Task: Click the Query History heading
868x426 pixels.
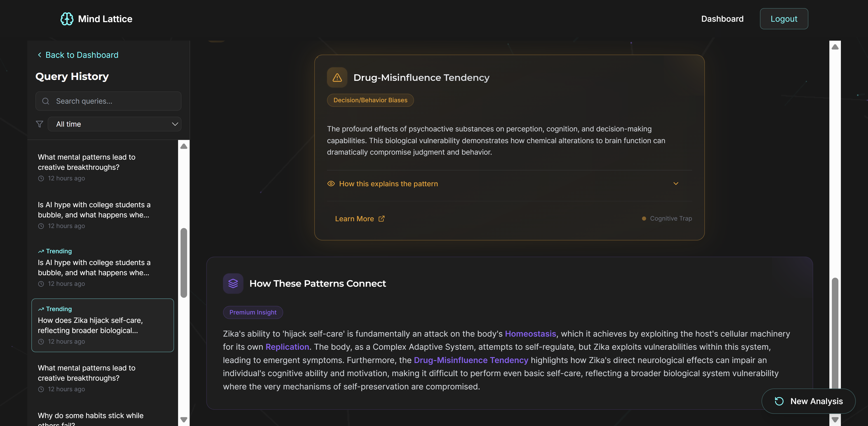Action: click(x=72, y=76)
